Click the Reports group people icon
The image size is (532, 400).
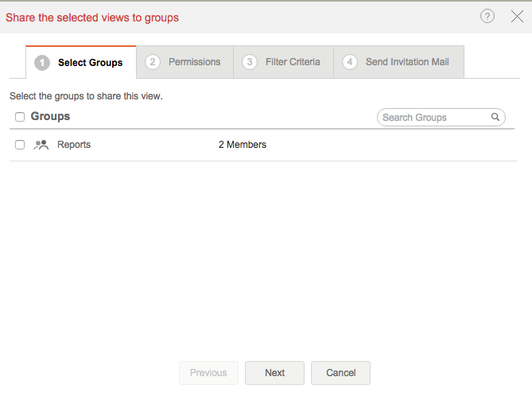click(x=41, y=145)
